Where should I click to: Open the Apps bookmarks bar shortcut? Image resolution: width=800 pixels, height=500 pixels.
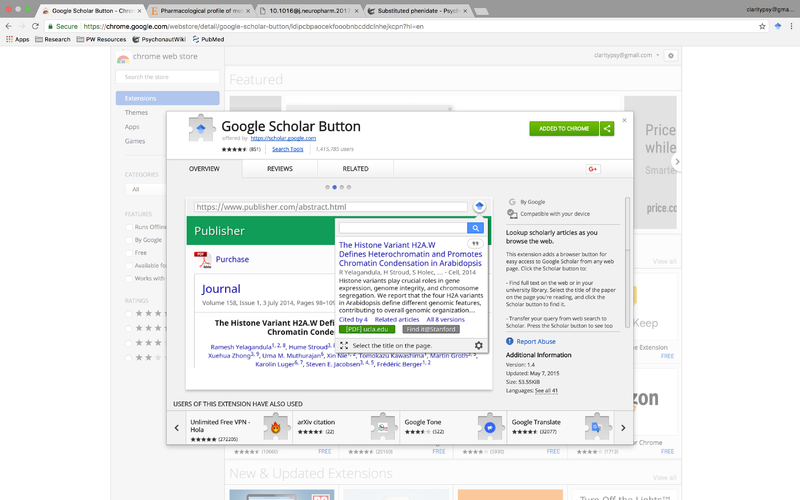click(16, 41)
